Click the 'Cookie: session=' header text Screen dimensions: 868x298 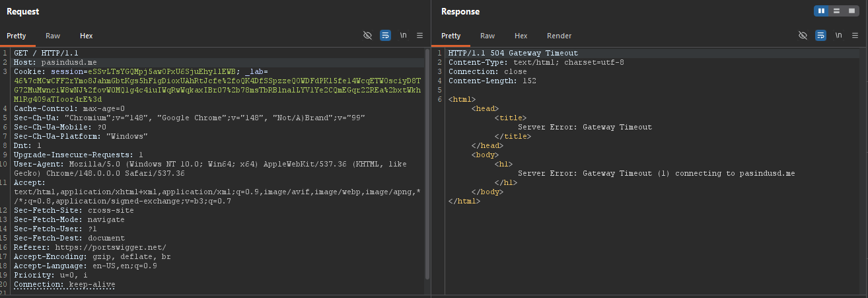point(50,71)
